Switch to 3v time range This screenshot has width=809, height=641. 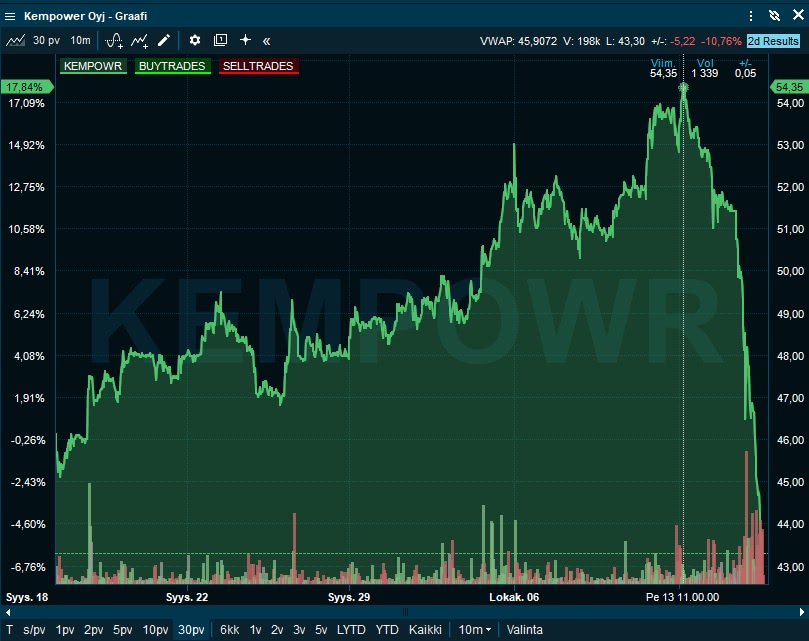coord(299,630)
